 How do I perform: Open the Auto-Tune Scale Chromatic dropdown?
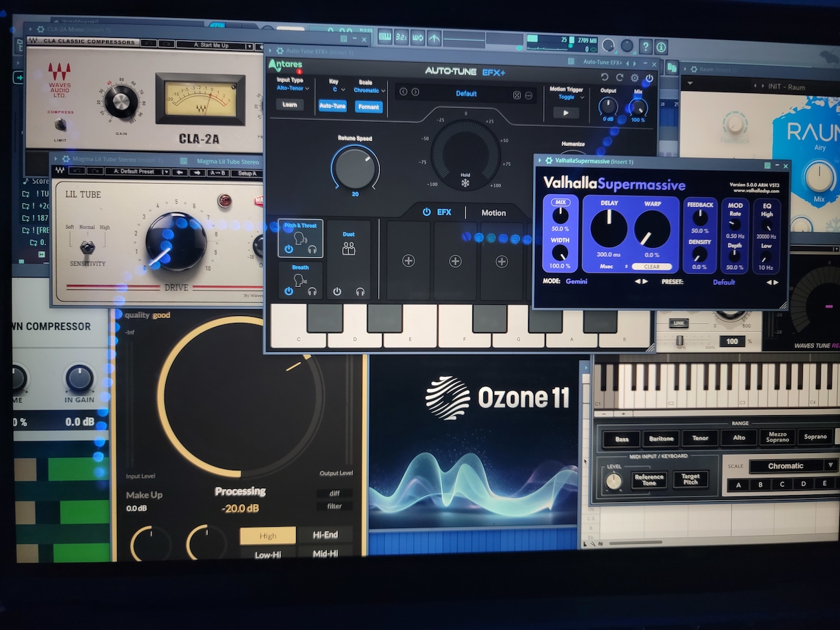coord(369,90)
